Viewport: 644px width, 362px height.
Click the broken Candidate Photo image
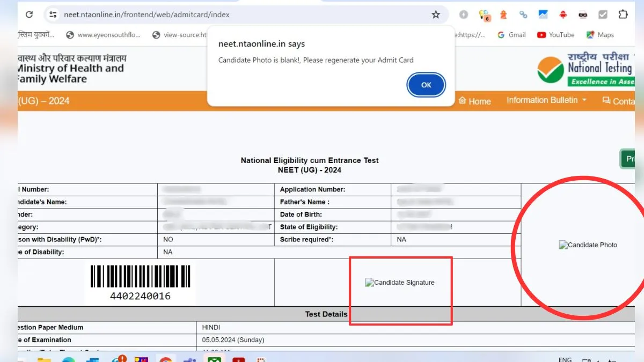tap(588, 245)
